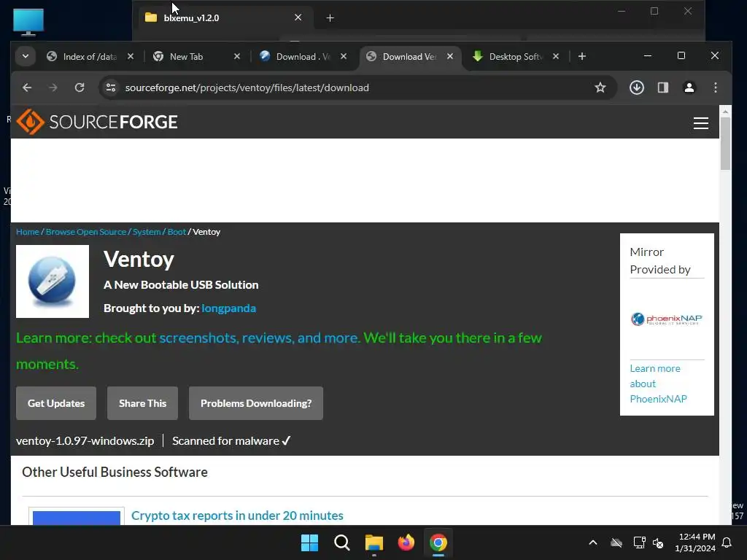The height and width of the screenshot is (560, 747).
Task: Click Problems Downloading? button
Action: pos(256,403)
